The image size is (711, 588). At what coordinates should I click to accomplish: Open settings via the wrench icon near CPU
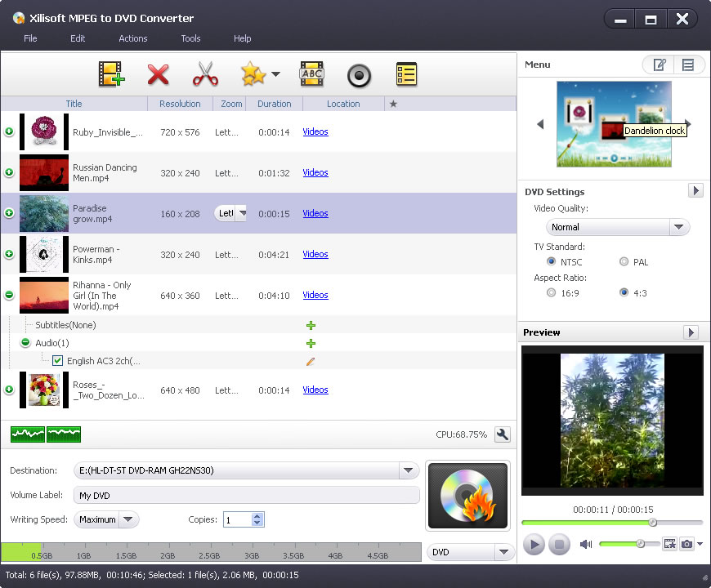[502, 434]
